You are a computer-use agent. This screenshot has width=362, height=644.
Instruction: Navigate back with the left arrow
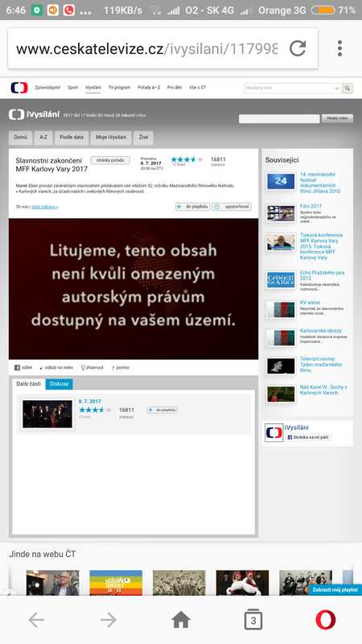(36, 620)
